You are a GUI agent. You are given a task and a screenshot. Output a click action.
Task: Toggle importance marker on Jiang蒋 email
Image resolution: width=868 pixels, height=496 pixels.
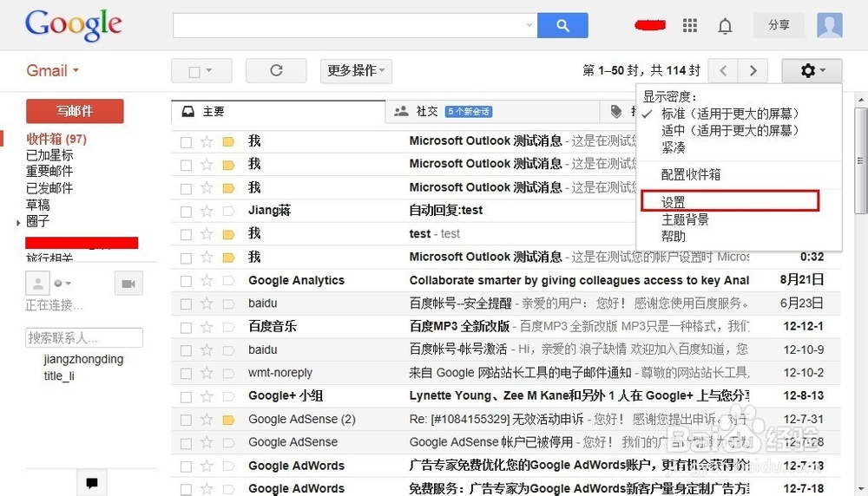228,212
